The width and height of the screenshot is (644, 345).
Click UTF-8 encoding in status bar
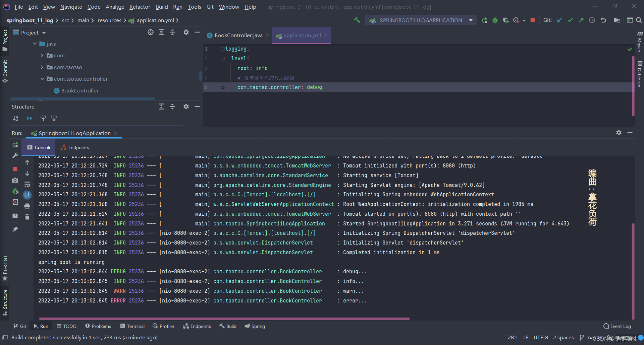point(541,337)
